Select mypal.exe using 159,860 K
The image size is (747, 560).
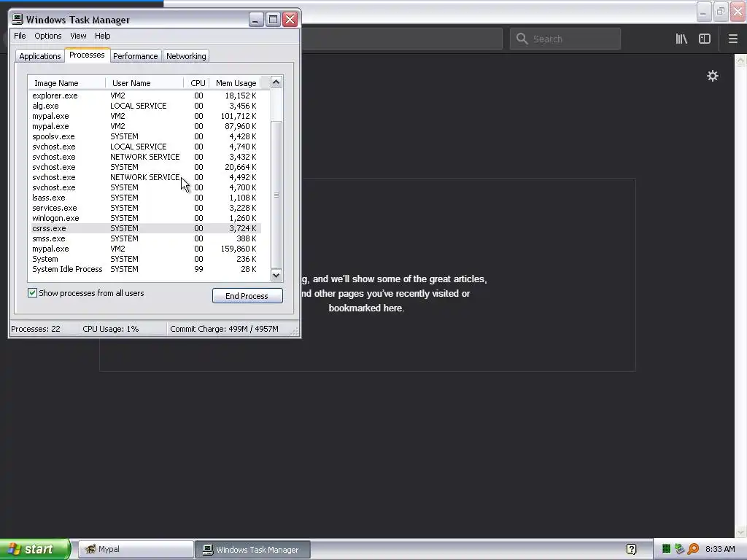[x=145, y=249]
